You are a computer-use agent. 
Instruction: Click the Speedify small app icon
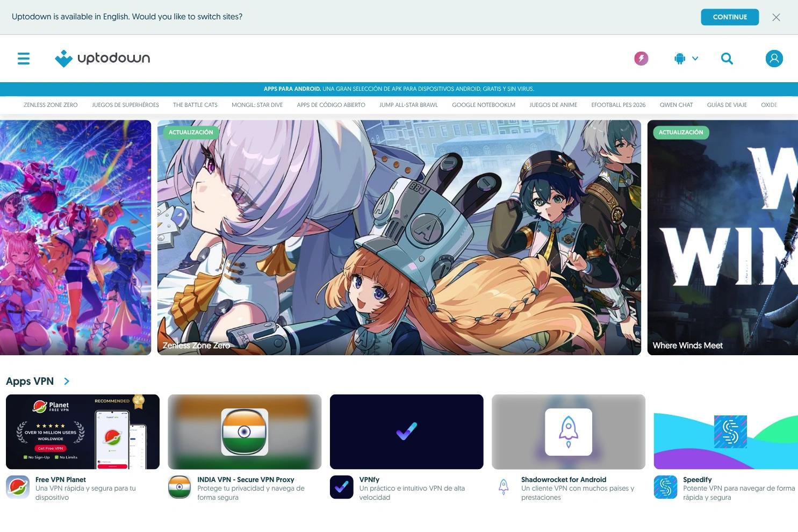[665, 487]
